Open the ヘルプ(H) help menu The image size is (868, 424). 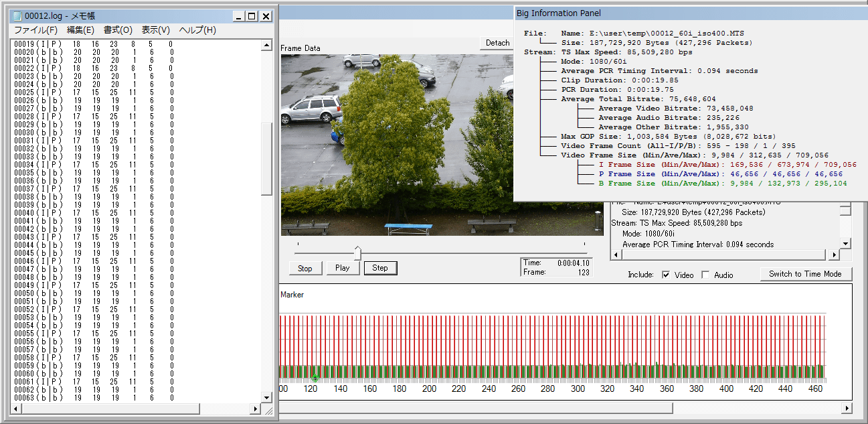coord(197,30)
